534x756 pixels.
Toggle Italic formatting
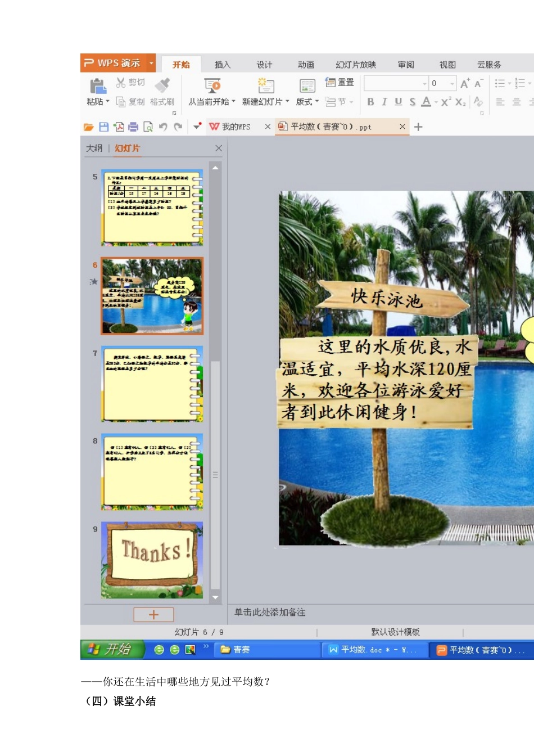[x=384, y=102]
